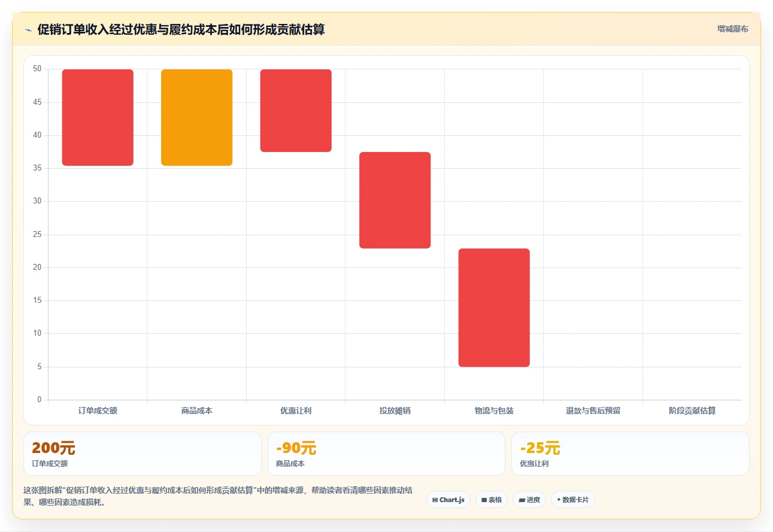Viewport: 773px width, 532px height.
Task: Click the red 投放摊销 bar
Action: pos(395,200)
